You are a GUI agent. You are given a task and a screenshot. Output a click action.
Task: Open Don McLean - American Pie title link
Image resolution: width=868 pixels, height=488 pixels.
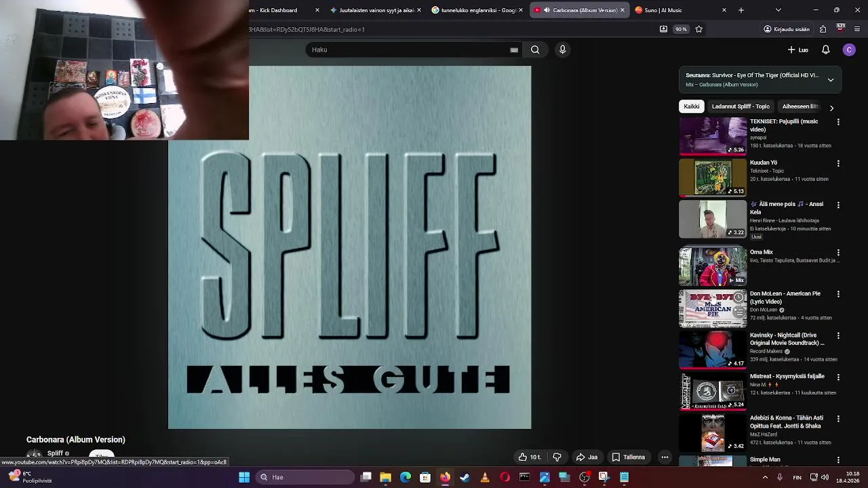(785, 298)
